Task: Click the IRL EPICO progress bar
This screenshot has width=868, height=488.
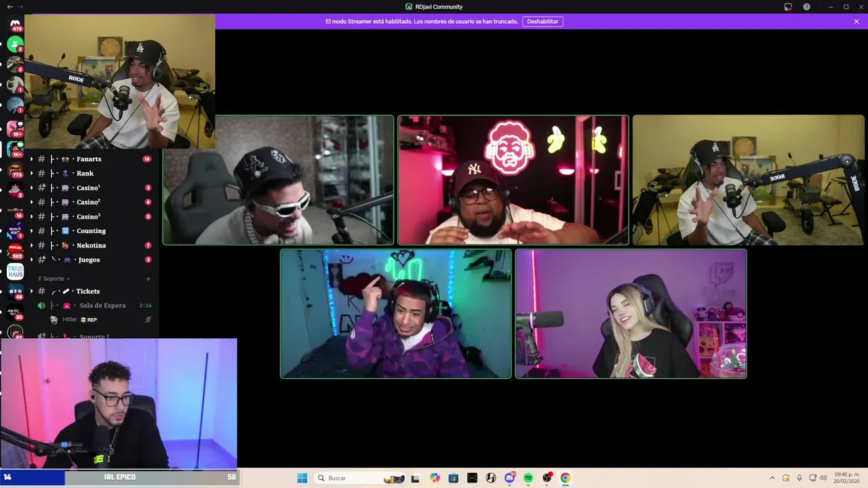Action: click(119, 477)
